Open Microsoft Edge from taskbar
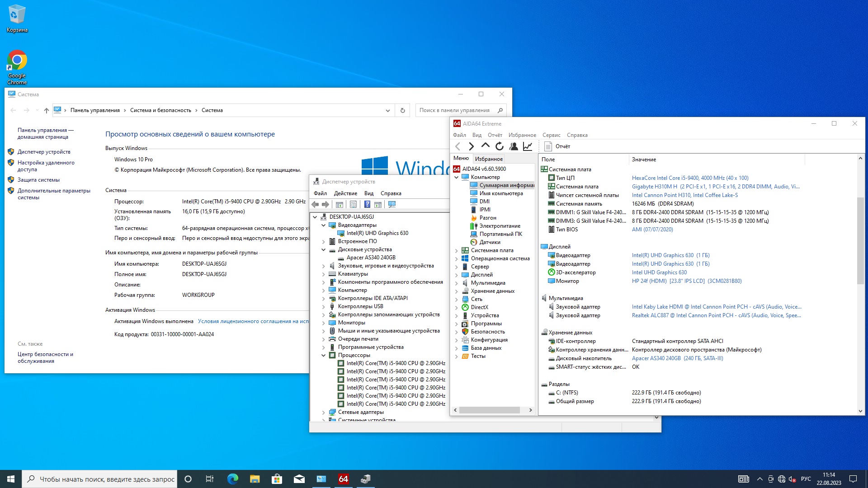This screenshot has width=868, height=488. point(232,479)
